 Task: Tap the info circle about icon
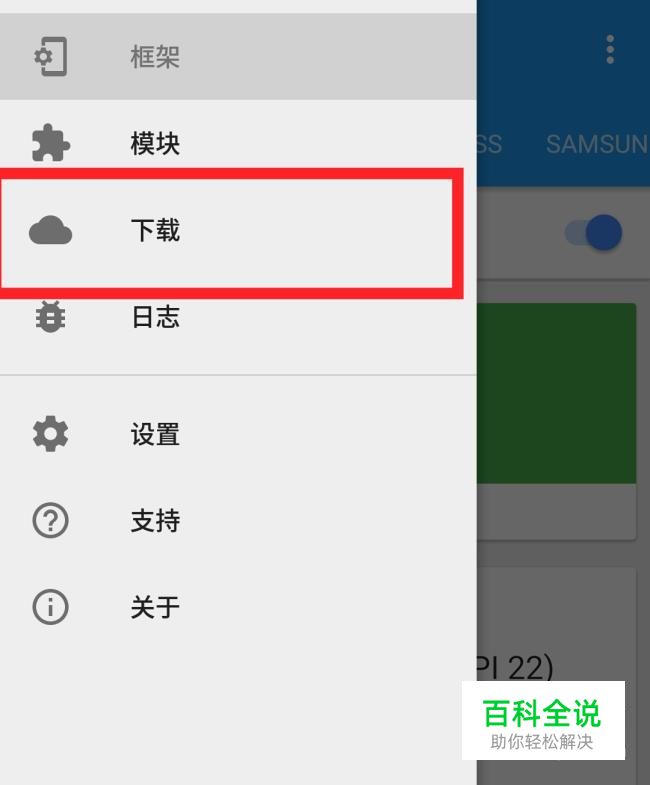pyautogui.click(x=51, y=607)
